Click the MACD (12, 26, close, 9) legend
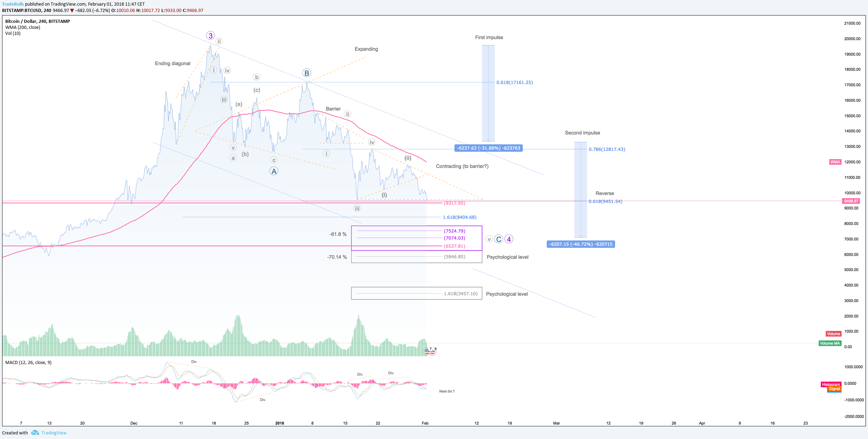 [28, 362]
